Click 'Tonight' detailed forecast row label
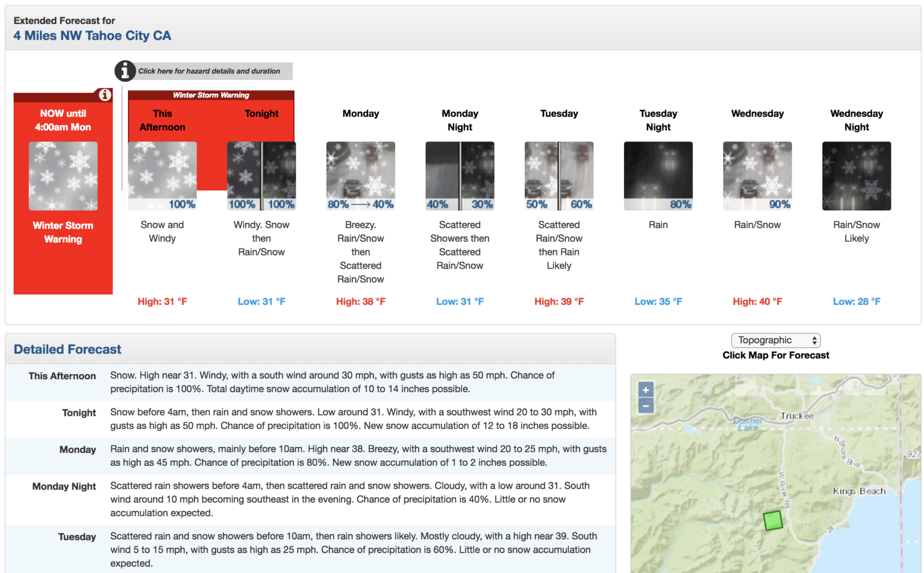 coord(79,413)
